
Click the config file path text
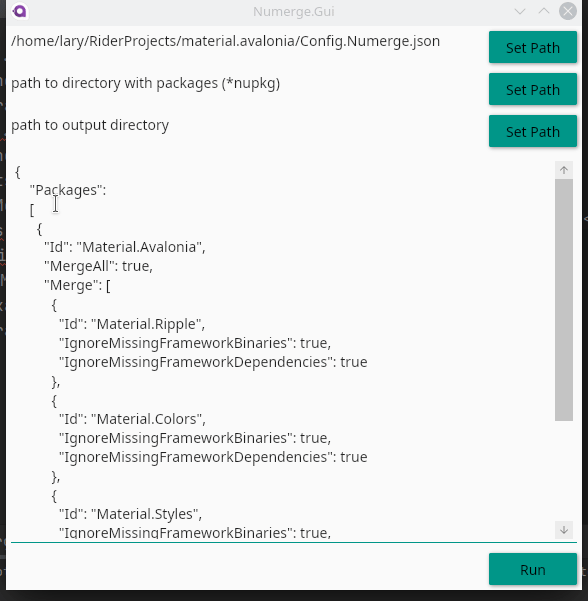coord(225,41)
